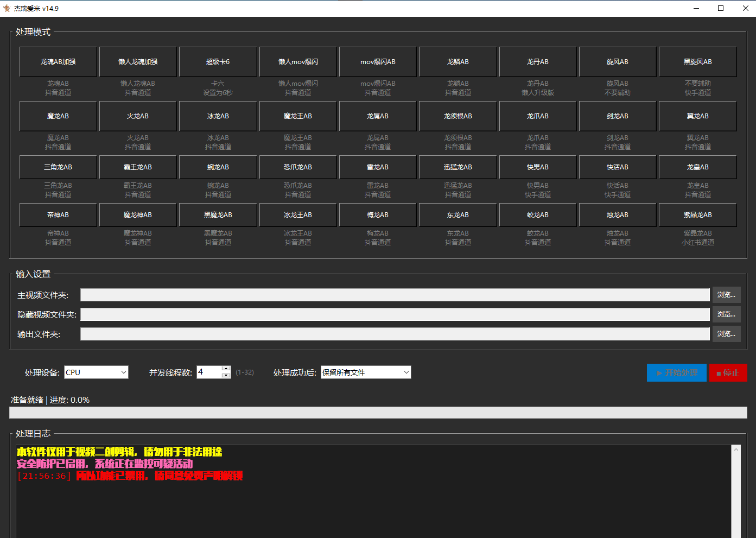Screen dimensions: 756x538
Task: Click the main video folder path field
Action: click(395, 295)
